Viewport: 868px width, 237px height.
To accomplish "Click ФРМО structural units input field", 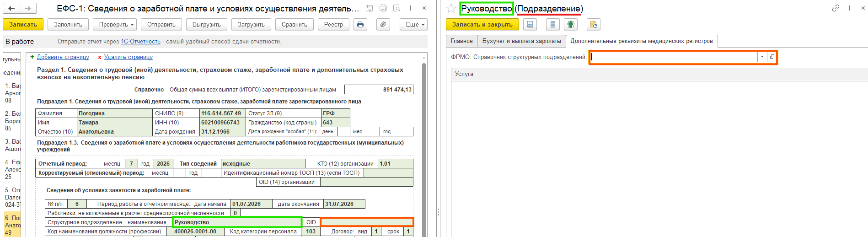I will [x=674, y=57].
